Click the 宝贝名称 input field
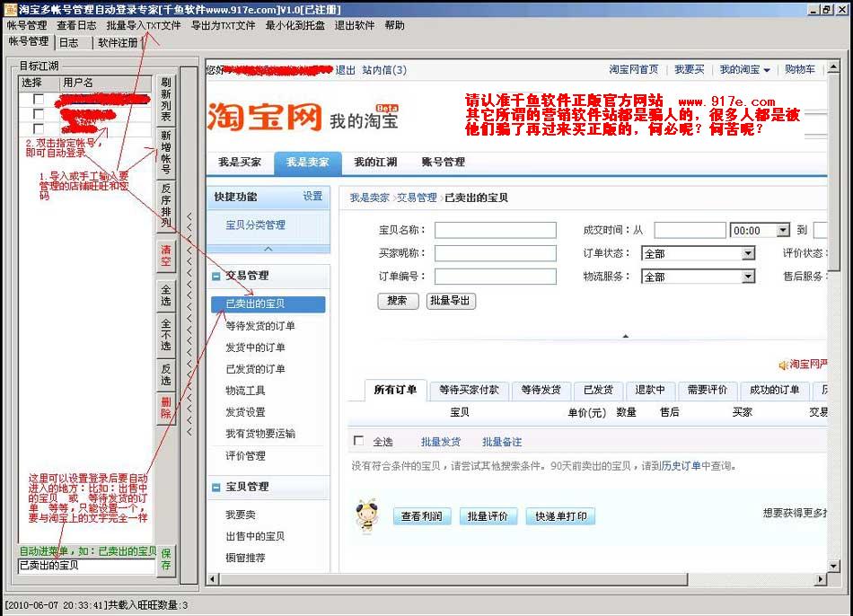 (x=496, y=230)
